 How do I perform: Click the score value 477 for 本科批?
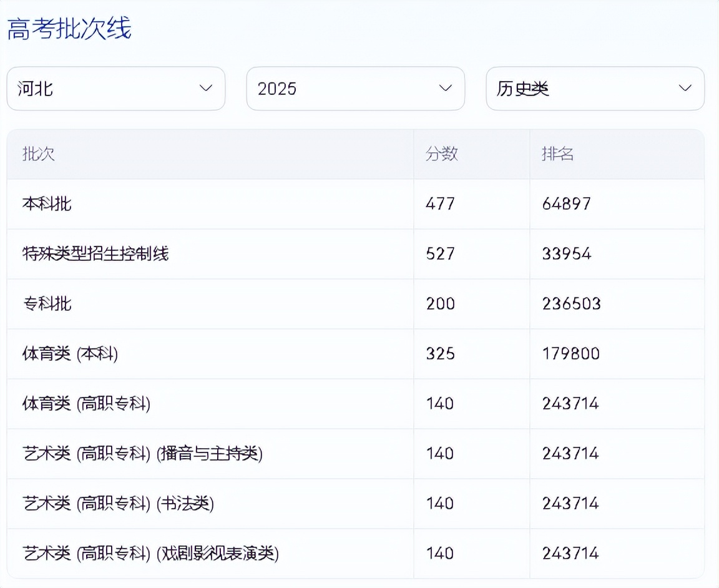pyautogui.click(x=440, y=204)
